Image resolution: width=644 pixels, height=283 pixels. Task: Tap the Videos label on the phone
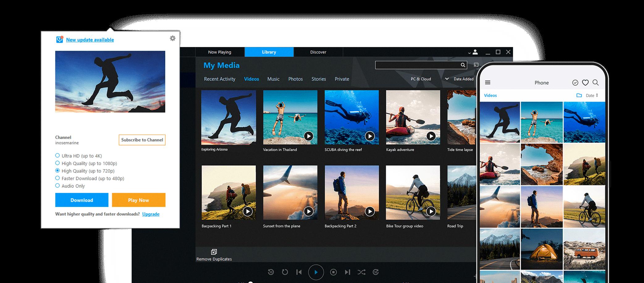[490, 95]
